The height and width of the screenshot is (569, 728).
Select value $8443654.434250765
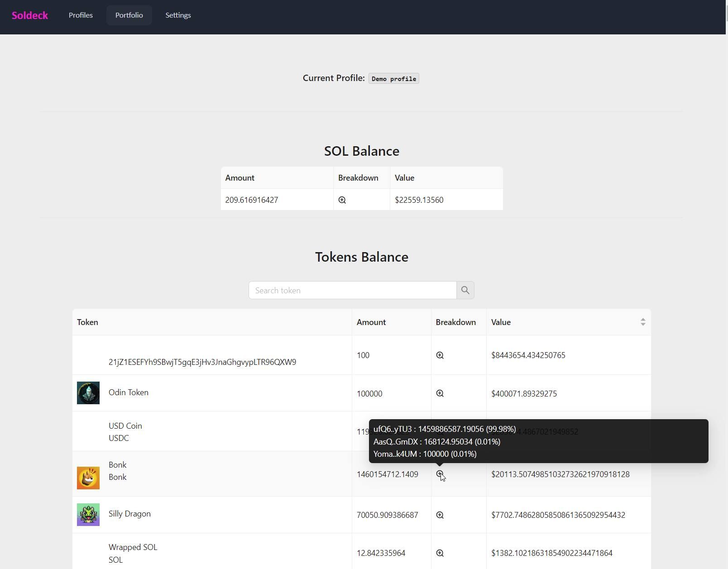(x=528, y=355)
